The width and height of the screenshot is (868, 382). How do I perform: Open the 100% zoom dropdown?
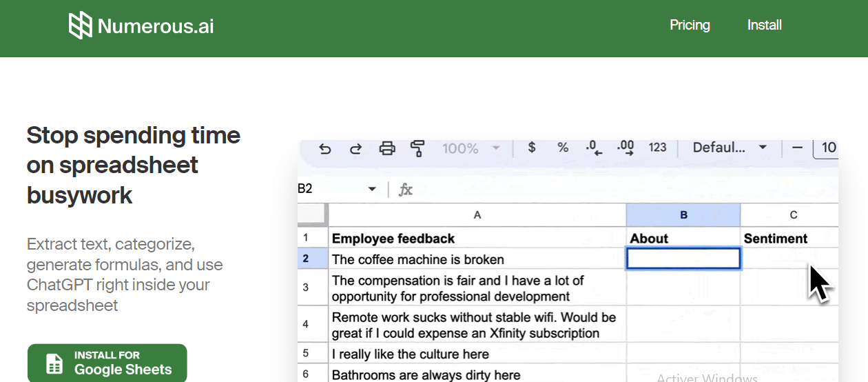[x=471, y=148]
